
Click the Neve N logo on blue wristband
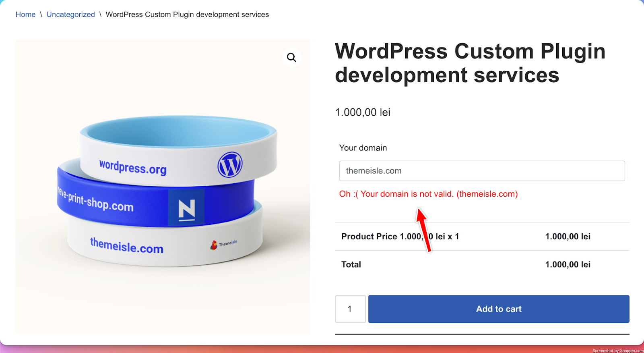click(x=186, y=208)
